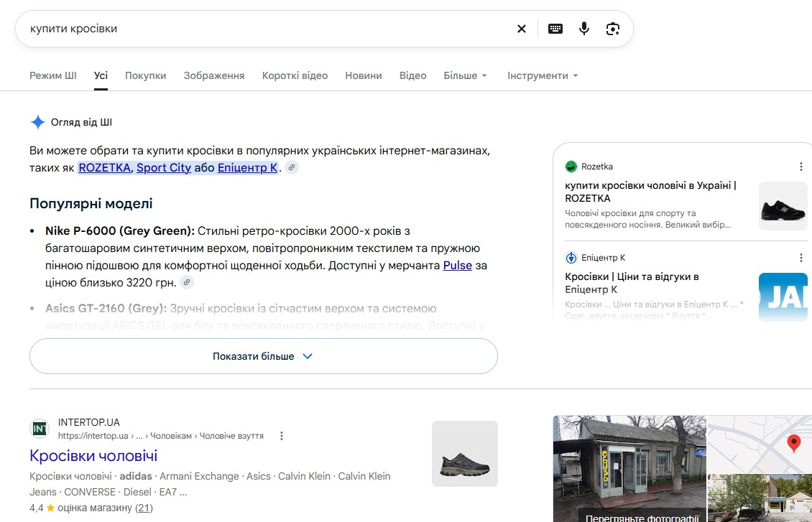
Task: Follow the Sport City link
Action: (x=164, y=167)
